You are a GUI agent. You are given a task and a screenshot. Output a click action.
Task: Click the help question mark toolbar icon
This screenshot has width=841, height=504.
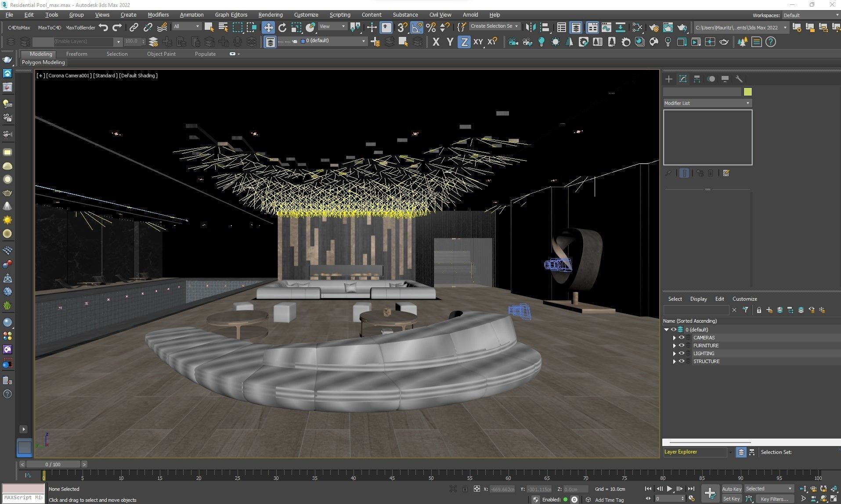point(771,42)
